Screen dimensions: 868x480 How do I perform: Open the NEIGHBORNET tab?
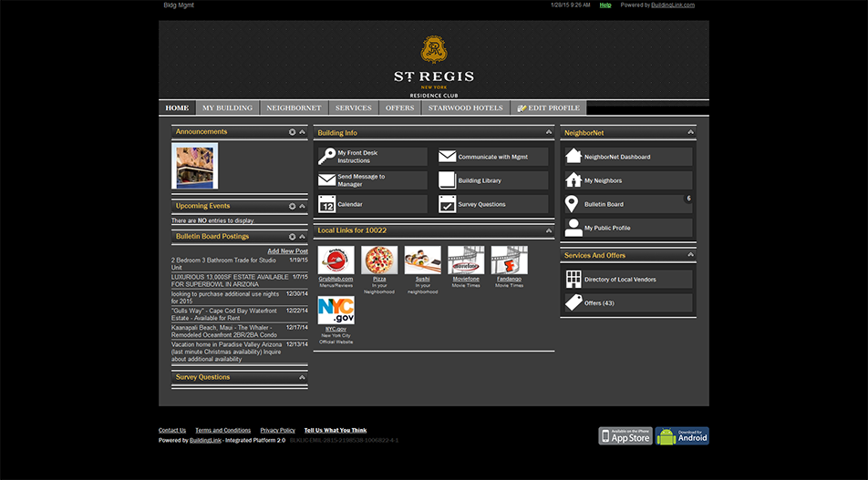point(294,107)
